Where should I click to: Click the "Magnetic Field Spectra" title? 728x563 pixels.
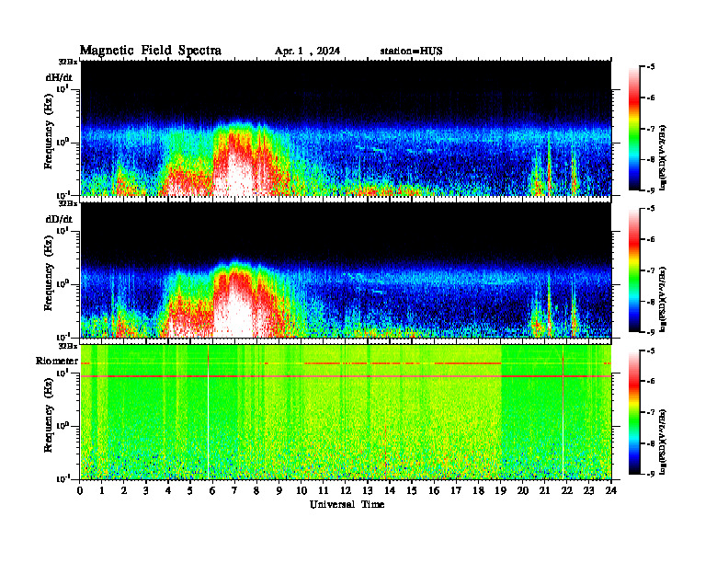pos(151,51)
